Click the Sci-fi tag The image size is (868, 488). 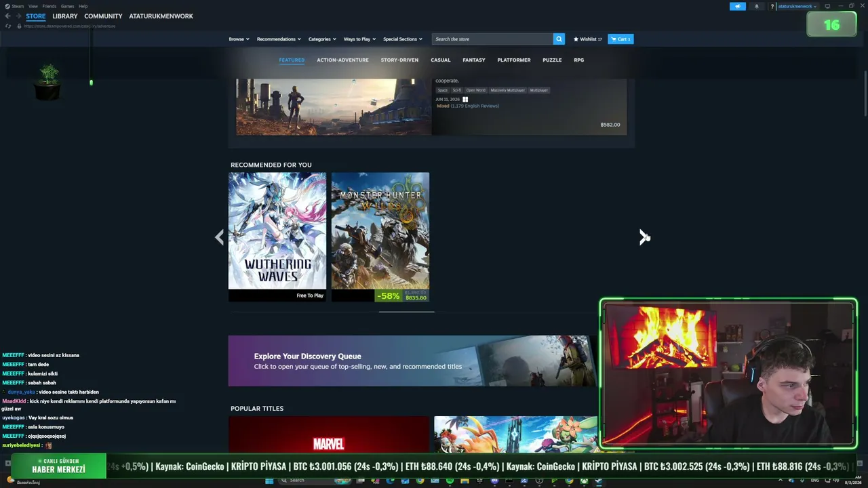pos(457,90)
